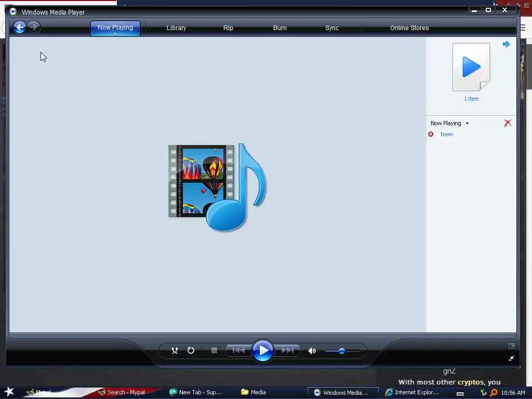Click the seek bar above controls
Screen dimensions: 532x399
coord(262,336)
